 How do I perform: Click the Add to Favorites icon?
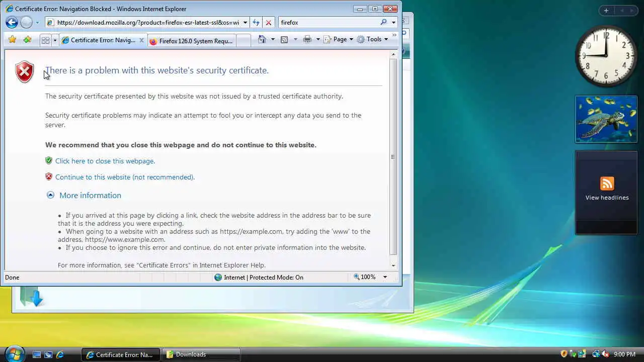pyautogui.click(x=28, y=40)
